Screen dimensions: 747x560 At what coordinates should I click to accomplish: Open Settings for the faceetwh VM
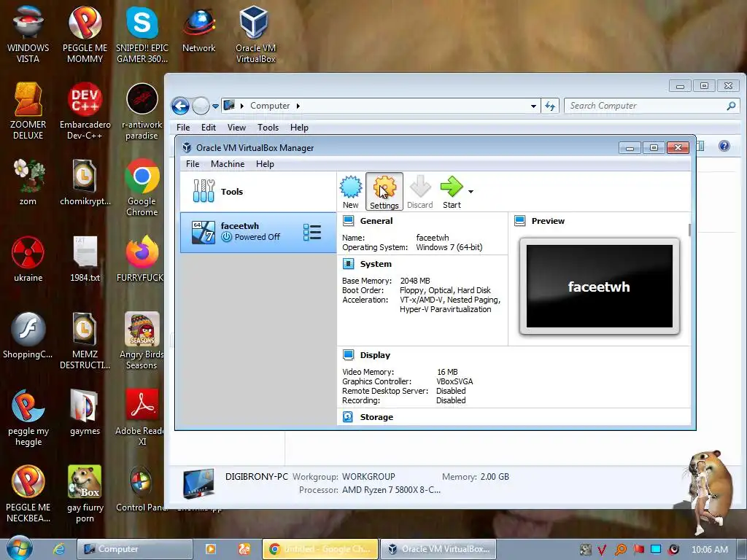click(x=384, y=192)
